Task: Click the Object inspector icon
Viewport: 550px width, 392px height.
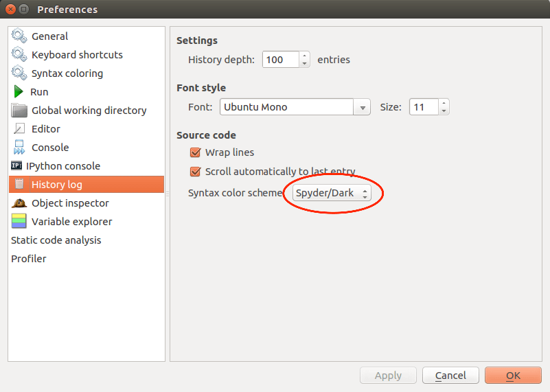Action: (x=19, y=203)
